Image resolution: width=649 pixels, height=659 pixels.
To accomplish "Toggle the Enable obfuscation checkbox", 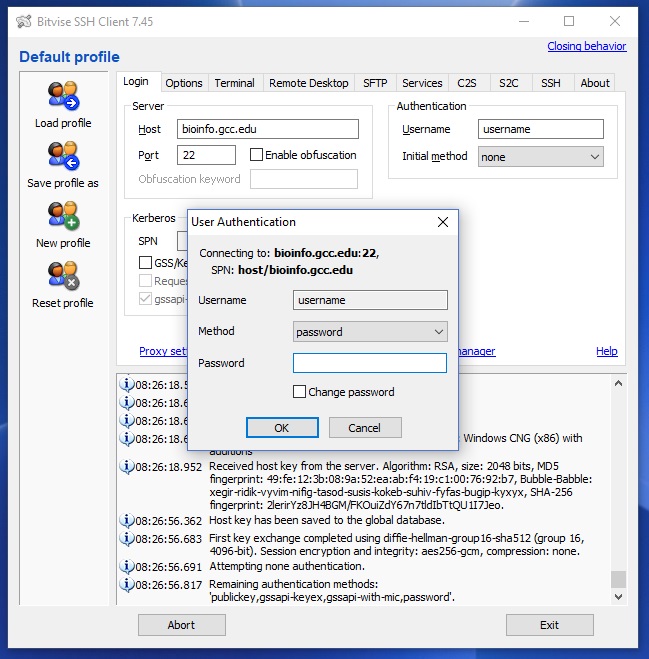I will click(x=257, y=155).
